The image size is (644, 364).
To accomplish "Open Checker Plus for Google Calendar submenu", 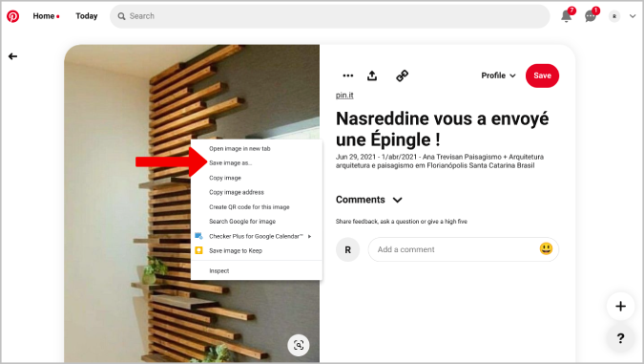I will click(257, 236).
